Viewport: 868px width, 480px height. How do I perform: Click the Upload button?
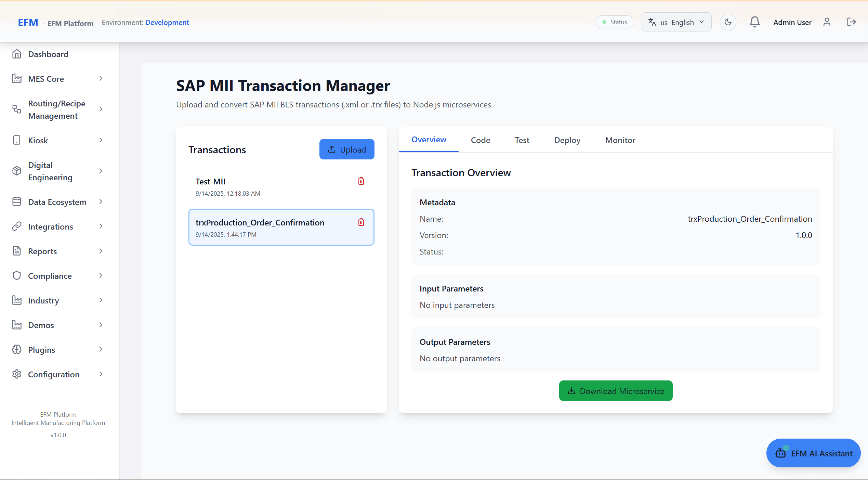point(346,149)
